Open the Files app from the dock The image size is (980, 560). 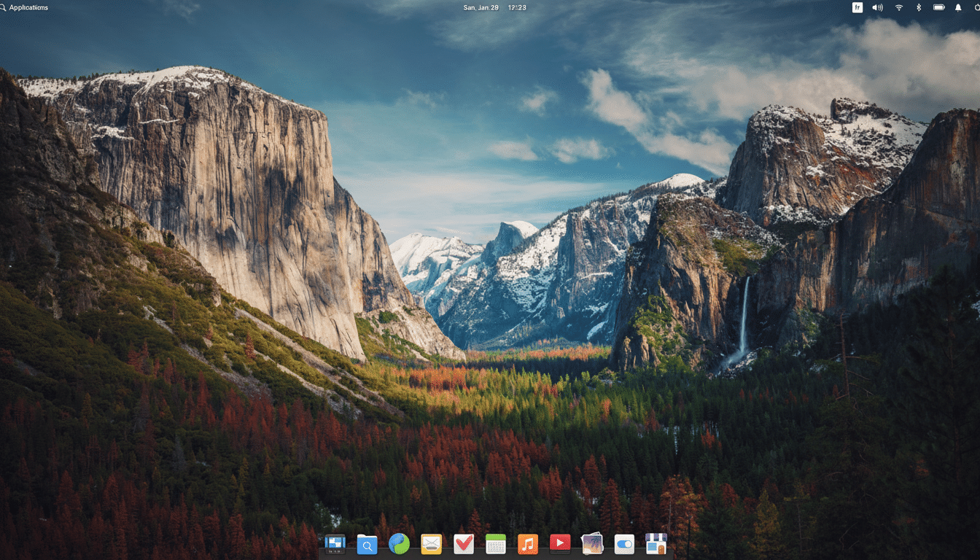click(x=367, y=543)
